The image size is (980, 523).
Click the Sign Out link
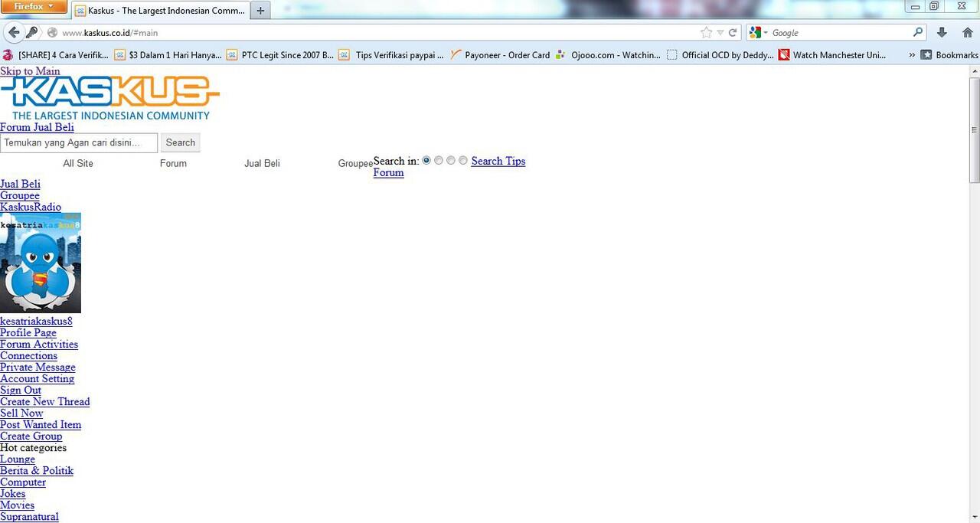(21, 390)
